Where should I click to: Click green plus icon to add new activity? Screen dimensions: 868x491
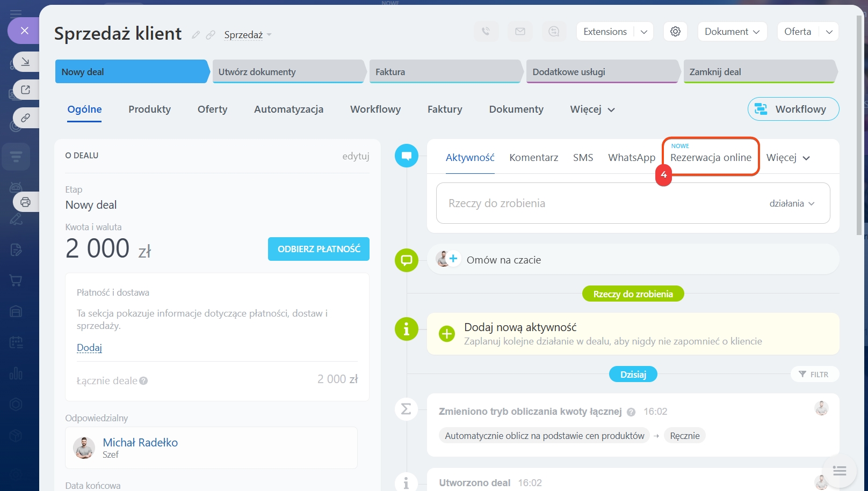click(x=446, y=334)
